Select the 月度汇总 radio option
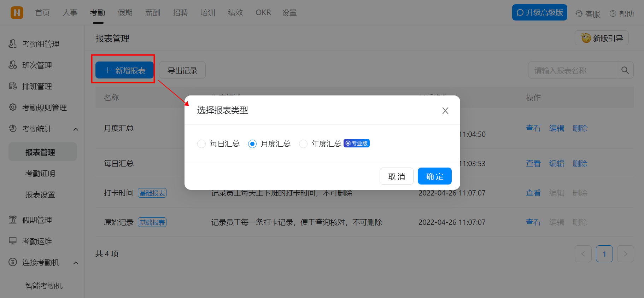Image resolution: width=644 pixels, height=298 pixels. pos(252,144)
